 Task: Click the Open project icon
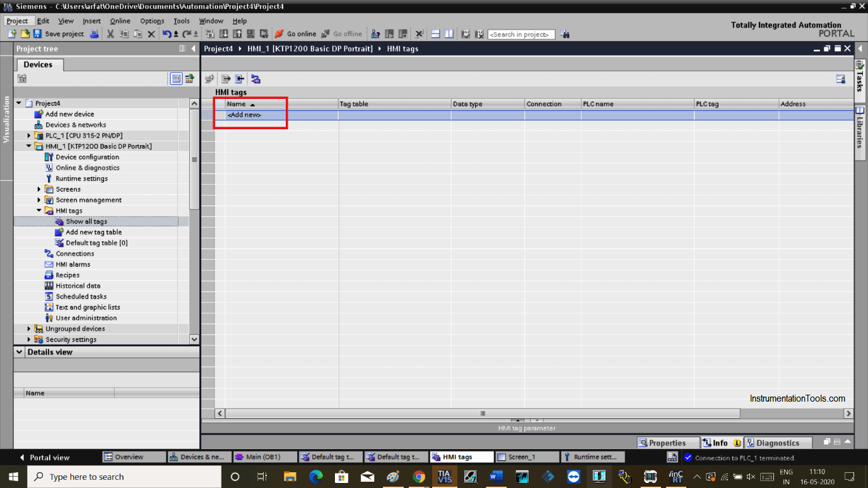25,34
